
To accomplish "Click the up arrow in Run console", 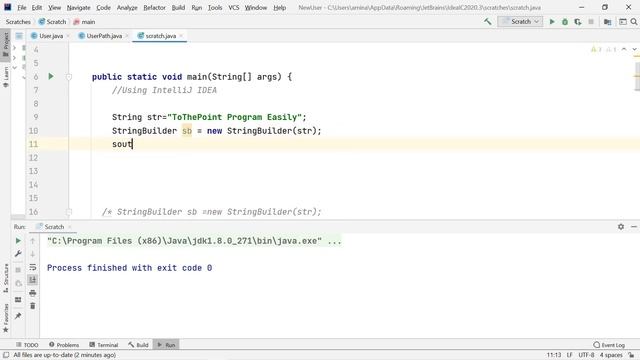I will [x=33, y=241].
